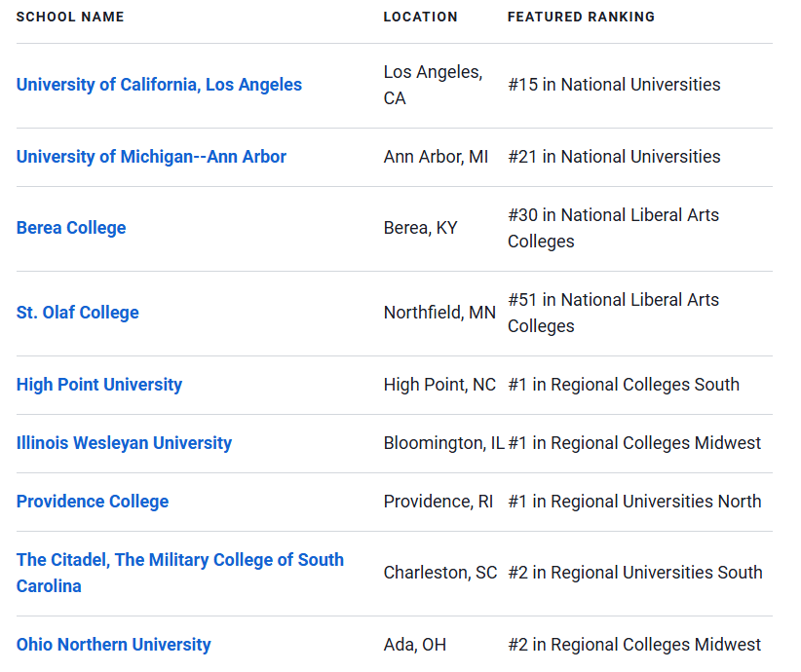Open Illinois Wesleyan University link
This screenshot has width=801, height=672.
[x=124, y=443]
